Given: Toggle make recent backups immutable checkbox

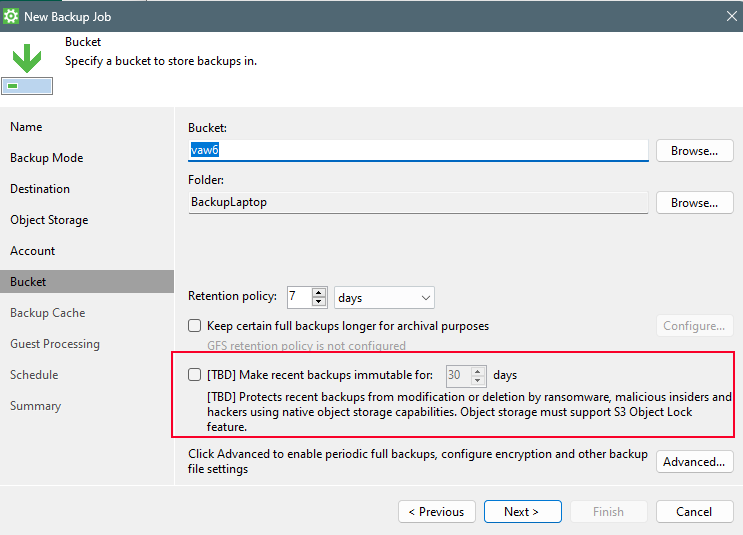Looking at the screenshot, I should [x=195, y=375].
